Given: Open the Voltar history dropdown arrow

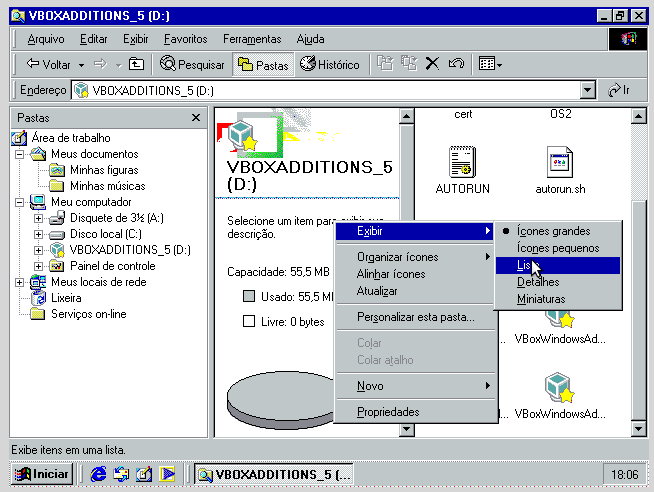Looking at the screenshot, I should click(81, 65).
